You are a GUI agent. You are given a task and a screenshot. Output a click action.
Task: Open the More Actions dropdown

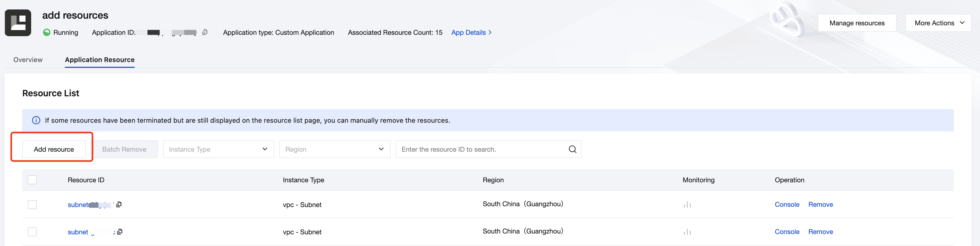(938, 23)
